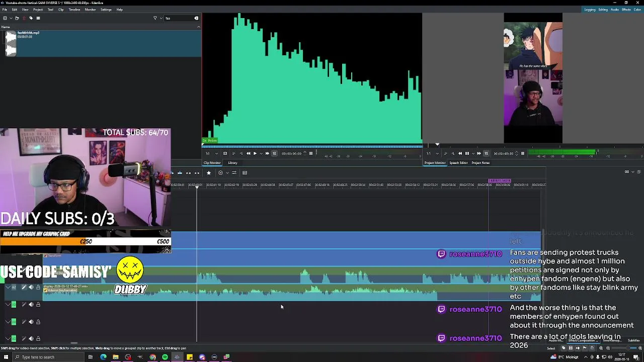Viewport: 644px width, 362px height.
Task: Set track A4 as active target
Action: 14,322
